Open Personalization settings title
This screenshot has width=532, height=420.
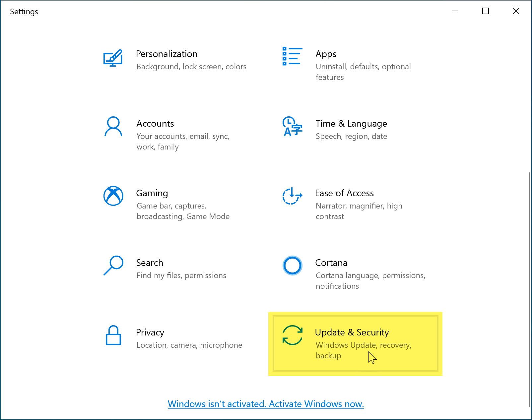coord(166,54)
